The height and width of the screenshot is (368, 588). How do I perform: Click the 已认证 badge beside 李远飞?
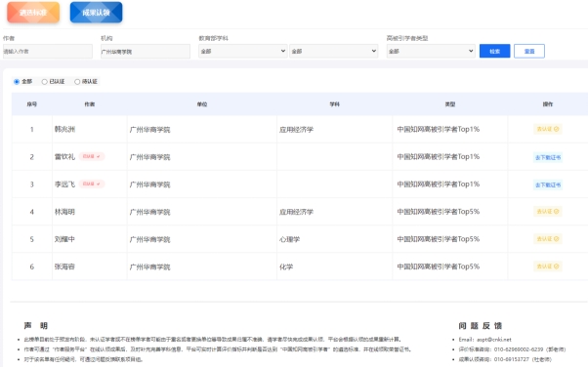pyautogui.click(x=92, y=184)
